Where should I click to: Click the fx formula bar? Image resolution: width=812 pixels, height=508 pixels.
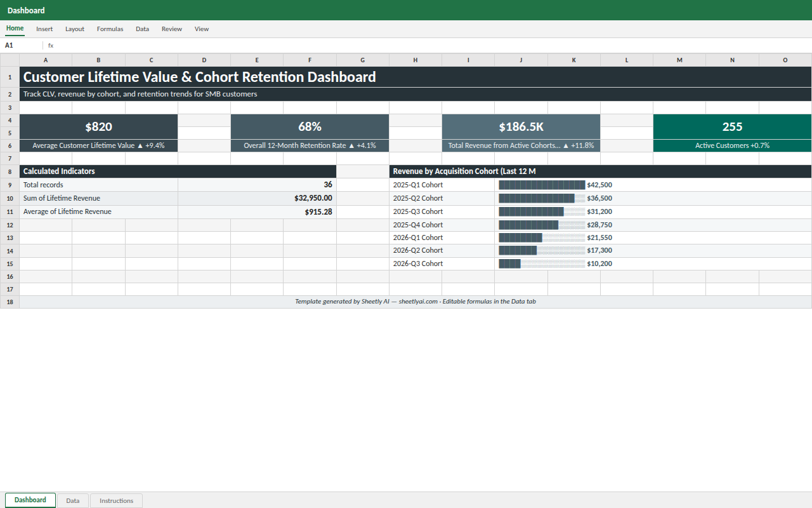[429, 46]
